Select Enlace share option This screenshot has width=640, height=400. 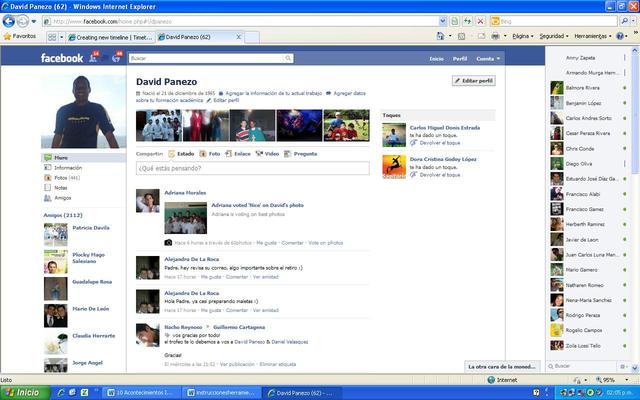pyautogui.click(x=238, y=154)
